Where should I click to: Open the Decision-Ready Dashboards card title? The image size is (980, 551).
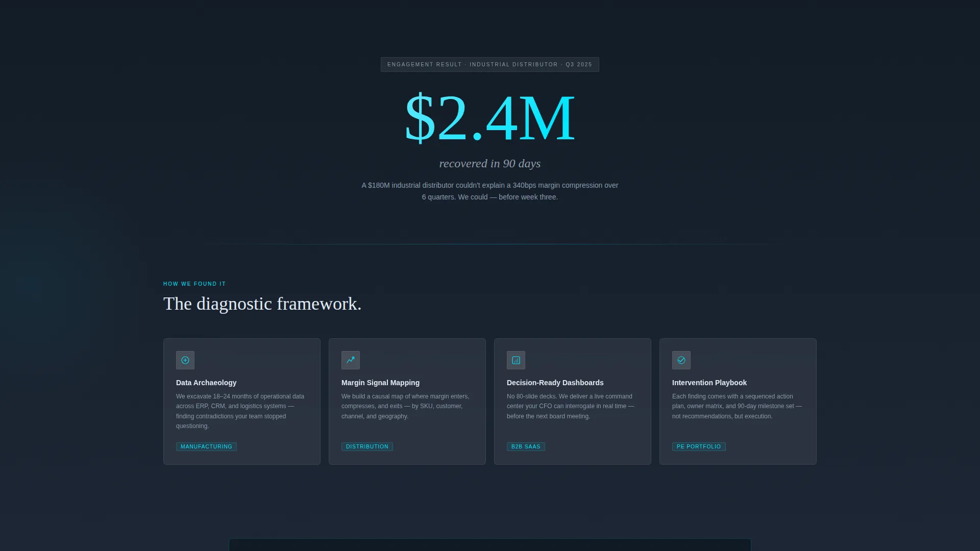[555, 383]
